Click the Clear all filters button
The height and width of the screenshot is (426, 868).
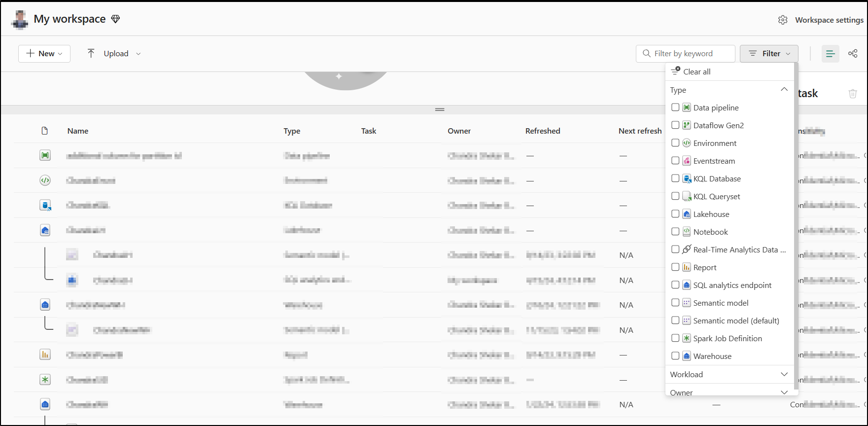click(x=691, y=71)
